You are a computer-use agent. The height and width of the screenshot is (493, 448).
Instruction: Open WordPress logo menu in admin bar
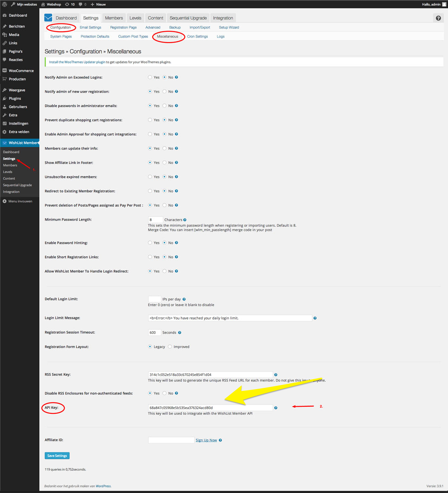pos(5,5)
